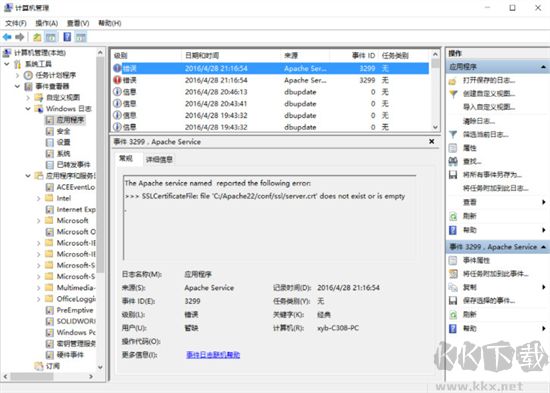
Task: Select 应用程序 log under Windows 日志
Action: (70, 120)
